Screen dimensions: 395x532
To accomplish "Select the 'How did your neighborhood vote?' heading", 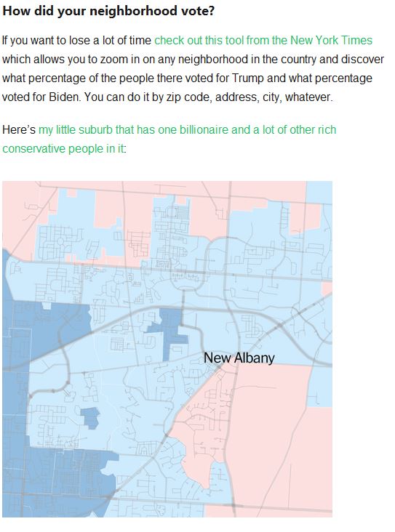I will tap(108, 11).
